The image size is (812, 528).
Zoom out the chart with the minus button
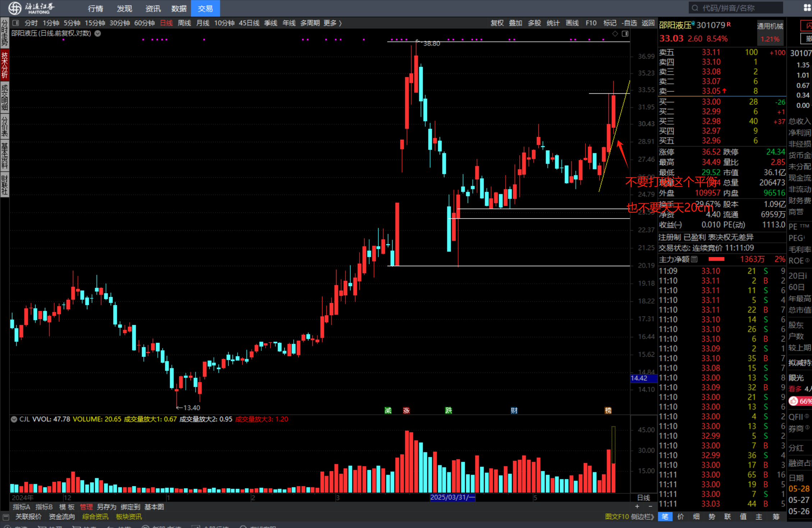(650, 506)
